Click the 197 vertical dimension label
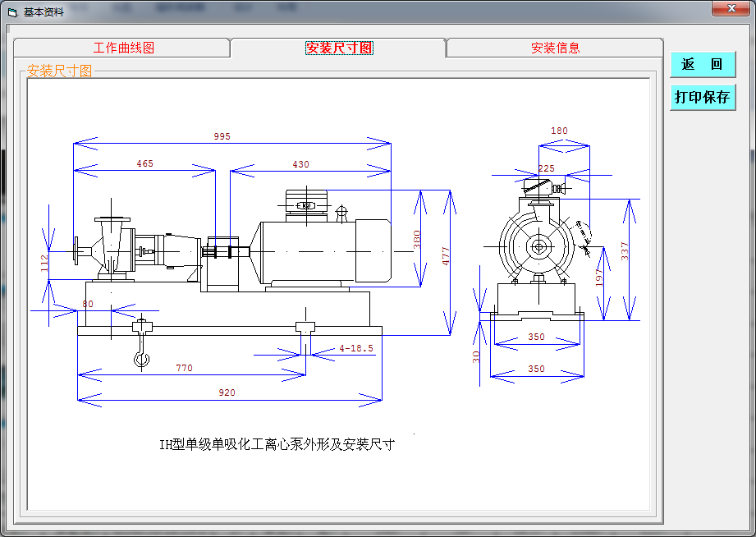756x537 pixels. coord(599,278)
